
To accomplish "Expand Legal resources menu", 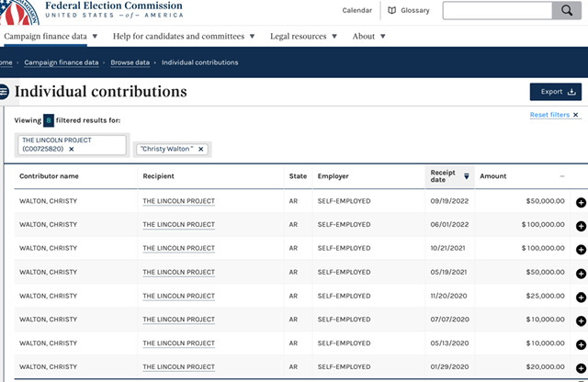I will (303, 37).
